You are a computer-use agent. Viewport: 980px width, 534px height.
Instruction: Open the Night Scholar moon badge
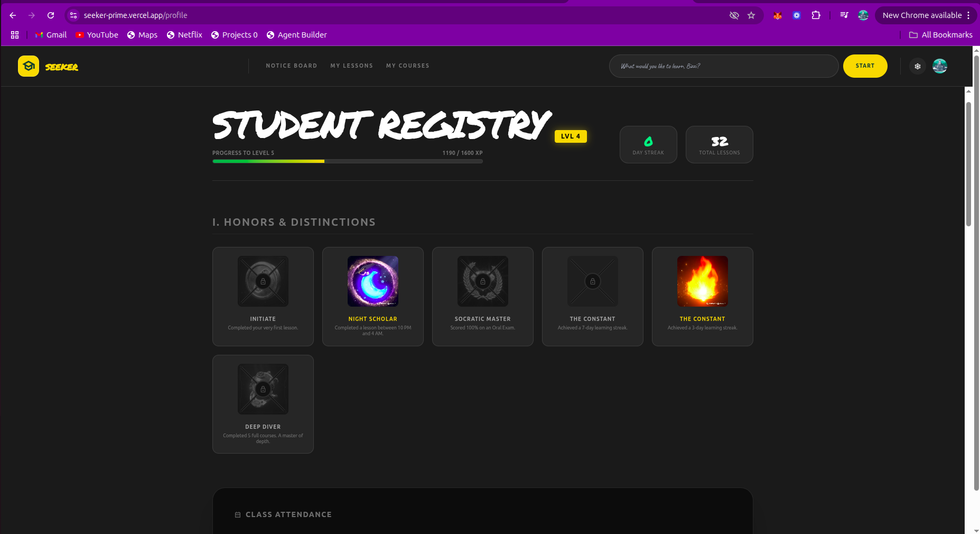373,281
